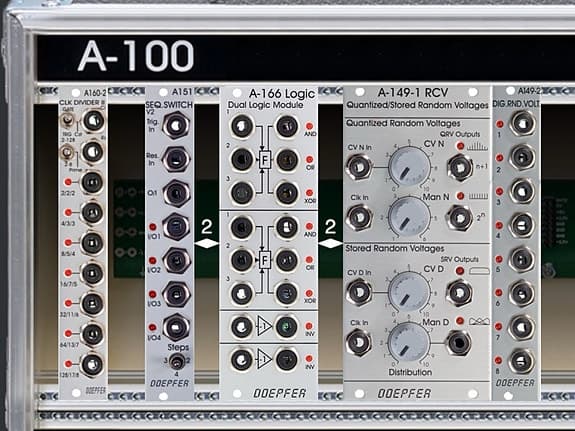Image resolution: width=575 pixels, height=431 pixels.
Task: Click the I/O1 jack on A151
Action: 176,227
